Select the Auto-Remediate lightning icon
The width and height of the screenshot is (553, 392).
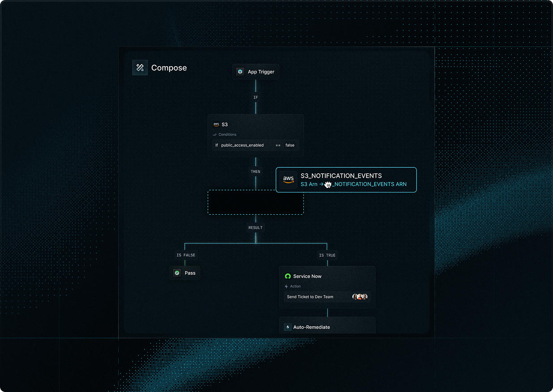pyautogui.click(x=288, y=327)
